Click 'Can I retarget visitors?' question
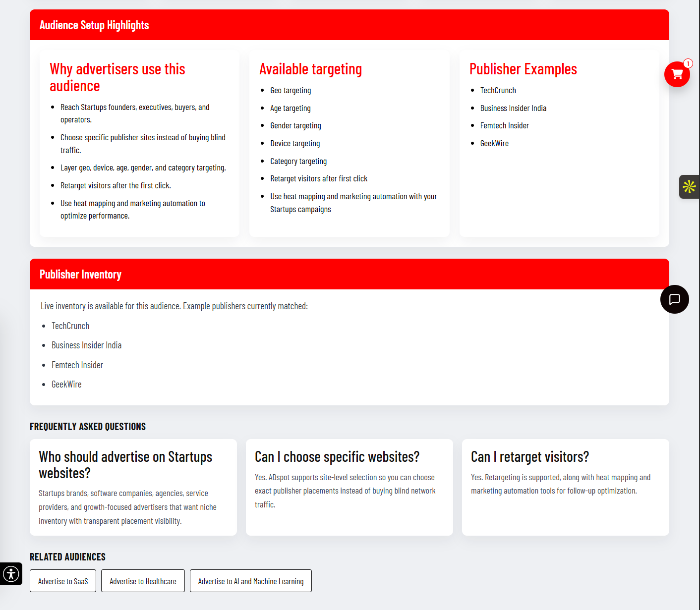The height and width of the screenshot is (610, 700). tap(530, 456)
